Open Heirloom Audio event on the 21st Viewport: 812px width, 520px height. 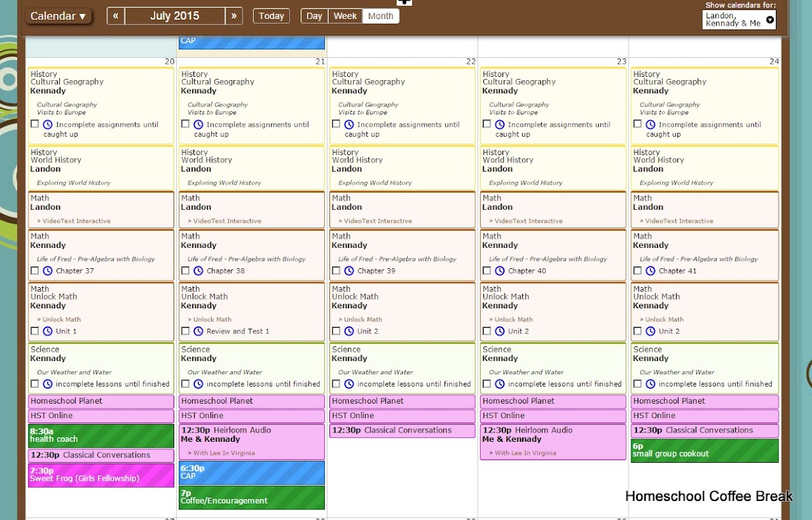pos(252,442)
